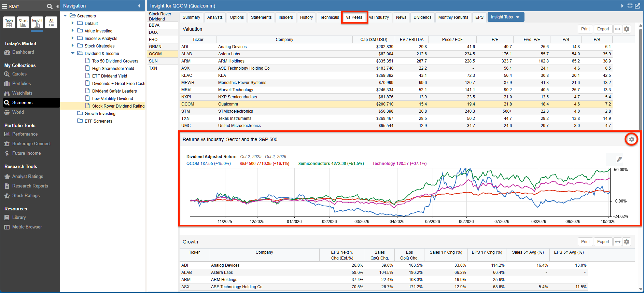Switch to the Technicals tab
644x293 pixels.
(x=330, y=17)
